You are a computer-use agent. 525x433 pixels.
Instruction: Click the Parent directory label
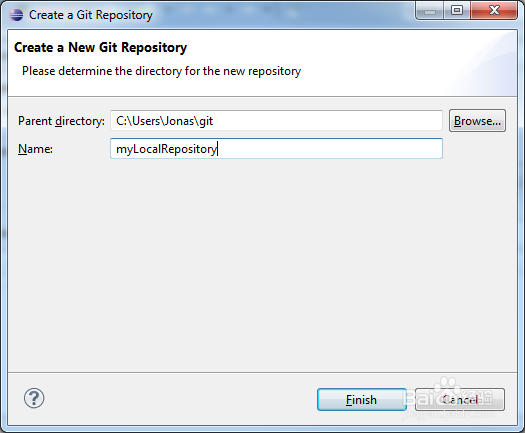click(61, 121)
